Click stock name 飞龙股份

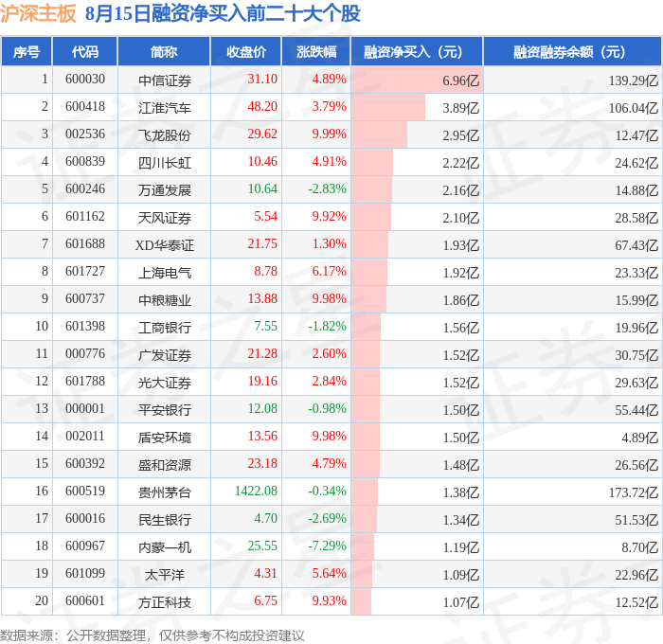pyautogui.click(x=165, y=135)
